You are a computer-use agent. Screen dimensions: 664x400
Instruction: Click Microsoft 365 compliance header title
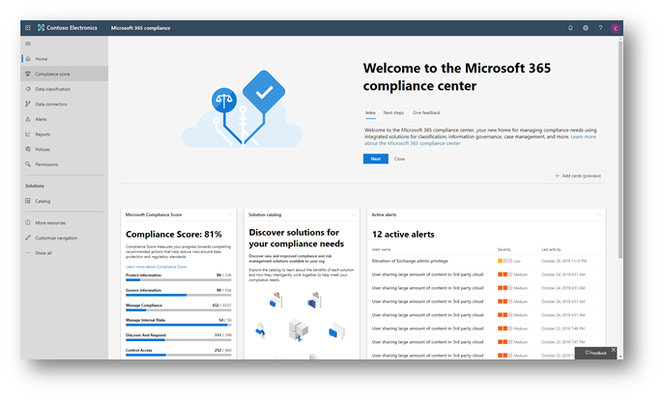pos(141,28)
